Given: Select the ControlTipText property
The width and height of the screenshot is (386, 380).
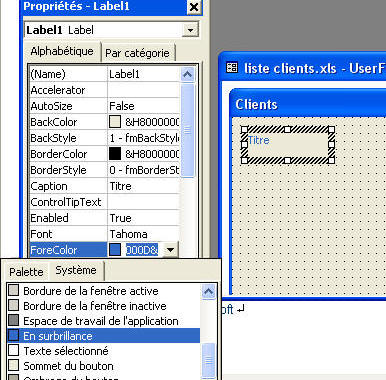Looking at the screenshot, I should pos(68,202).
